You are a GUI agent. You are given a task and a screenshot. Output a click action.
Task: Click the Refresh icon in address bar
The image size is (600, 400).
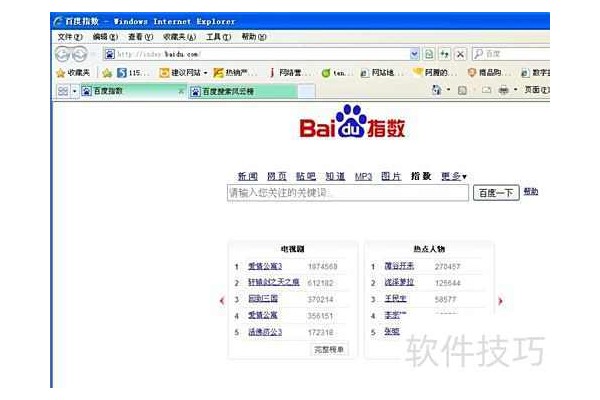pyautogui.click(x=444, y=54)
